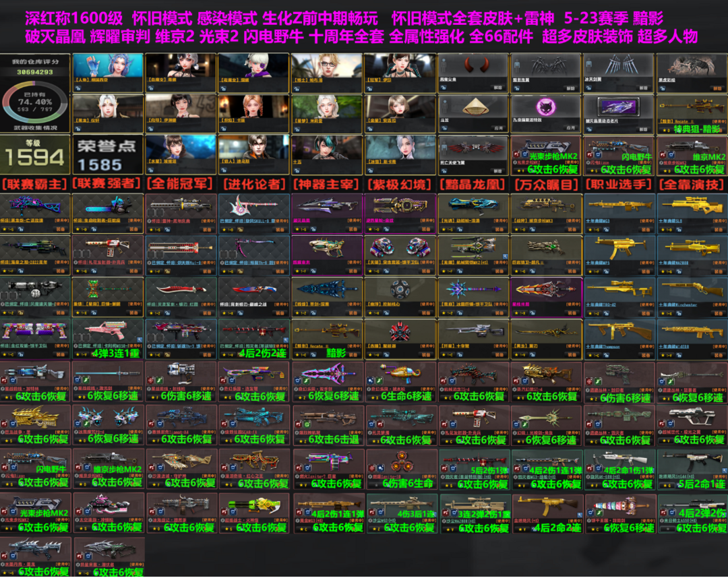
Task: Click the 等级 1594 level display
Action: pos(35,155)
